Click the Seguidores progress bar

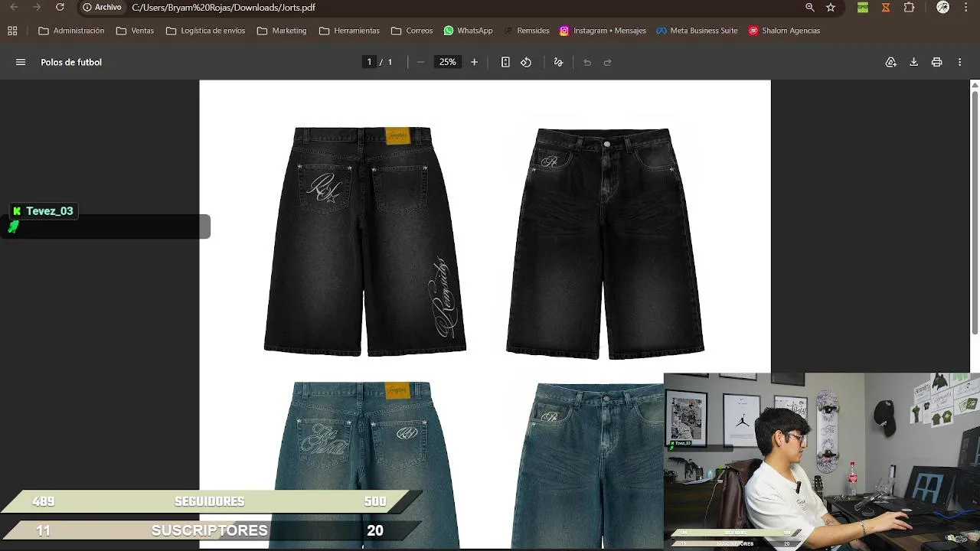coord(211,501)
